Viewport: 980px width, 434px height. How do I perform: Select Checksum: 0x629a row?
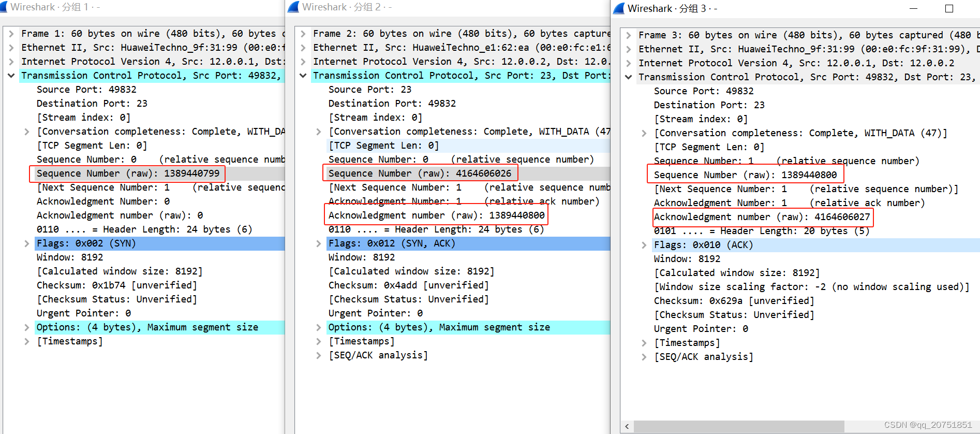(x=734, y=301)
